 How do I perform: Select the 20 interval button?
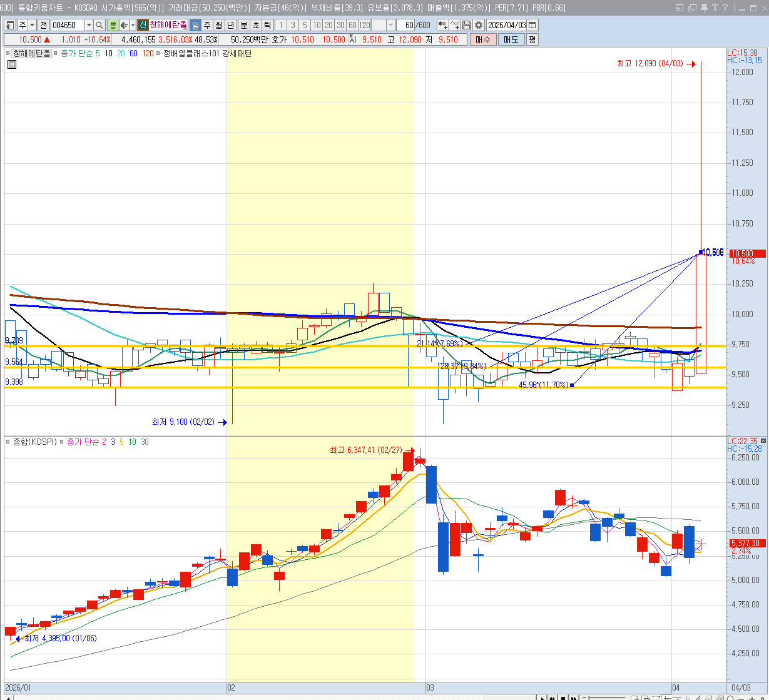[328, 25]
